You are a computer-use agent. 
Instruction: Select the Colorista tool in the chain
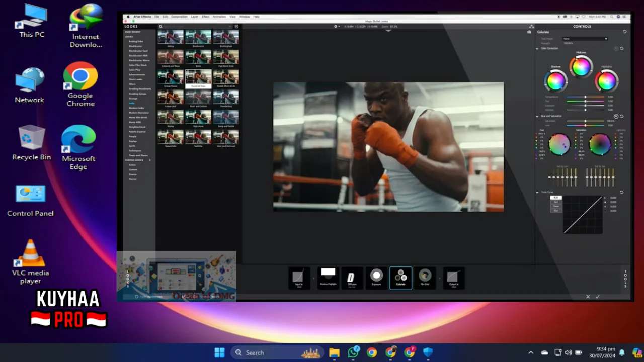point(400,278)
